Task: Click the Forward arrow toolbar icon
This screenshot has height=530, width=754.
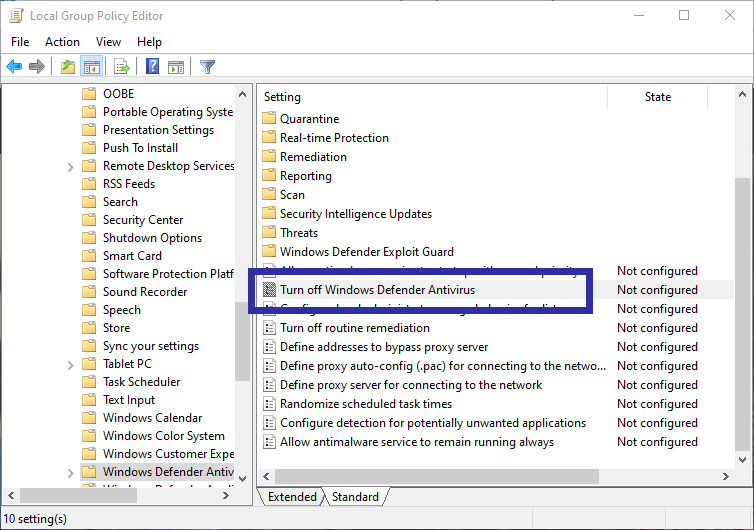Action: click(37, 66)
